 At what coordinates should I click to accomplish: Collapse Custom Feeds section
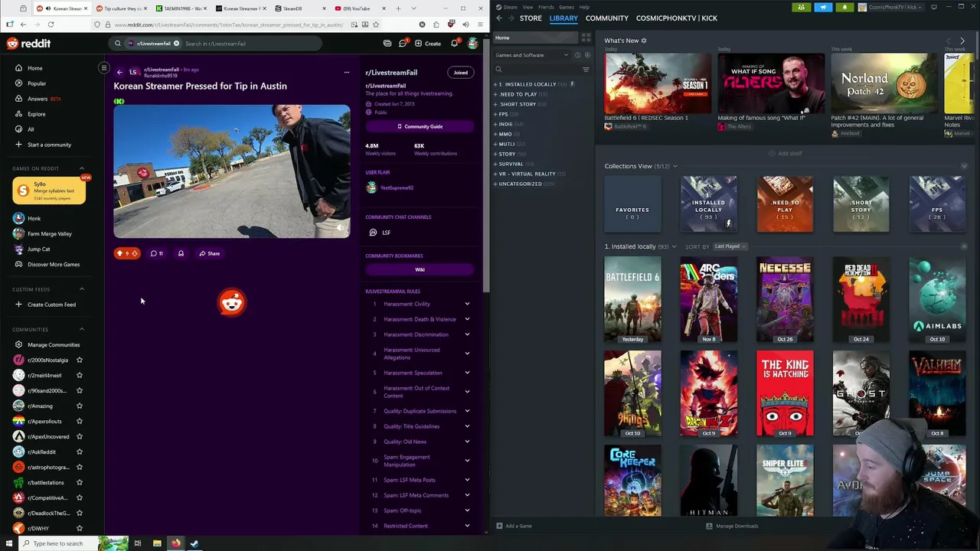click(x=82, y=289)
